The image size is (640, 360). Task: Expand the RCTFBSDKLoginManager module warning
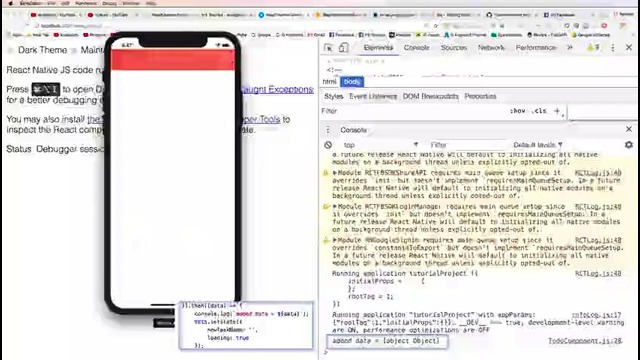point(335,207)
